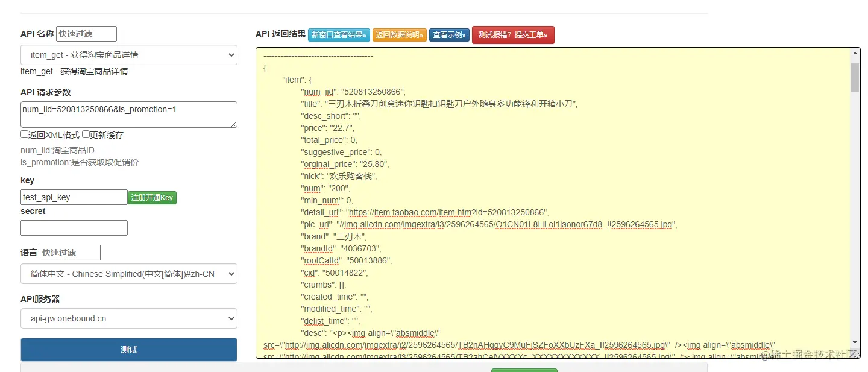Focus the 语言 快速过滤 filter field

pos(70,253)
